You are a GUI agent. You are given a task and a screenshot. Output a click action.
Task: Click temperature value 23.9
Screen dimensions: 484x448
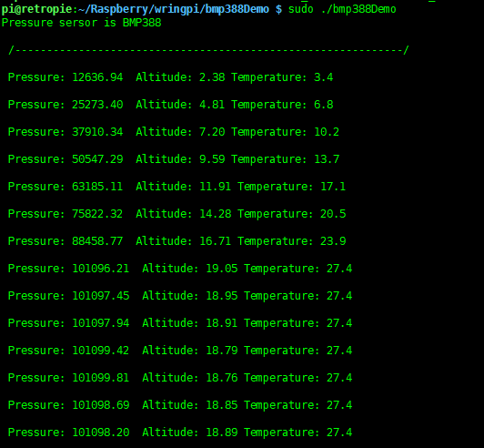coord(333,241)
